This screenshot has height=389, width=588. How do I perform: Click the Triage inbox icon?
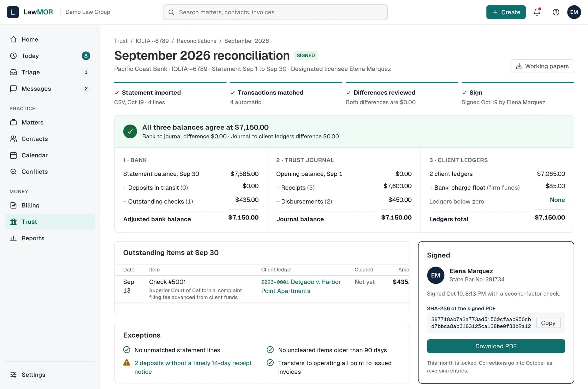coord(13,72)
